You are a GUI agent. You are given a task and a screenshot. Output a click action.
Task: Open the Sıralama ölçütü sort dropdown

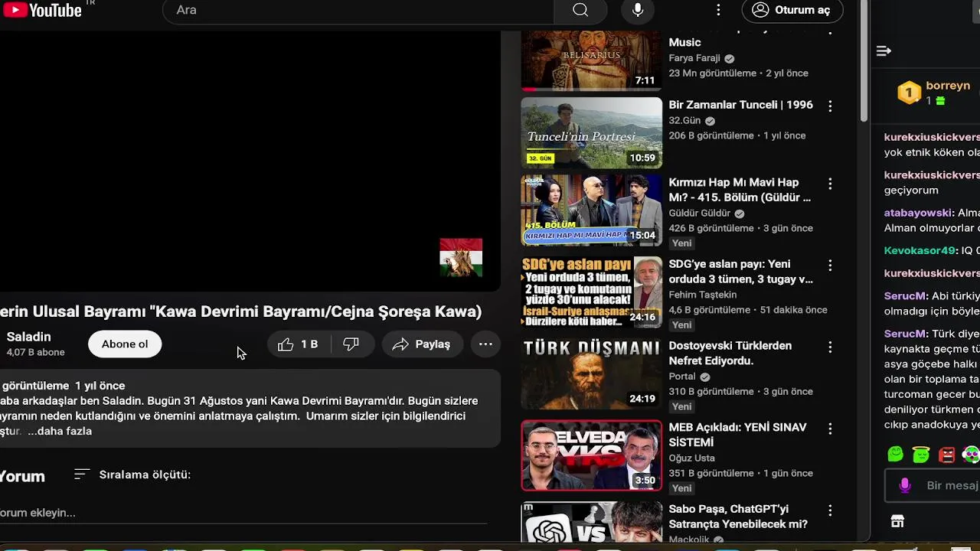pyautogui.click(x=132, y=474)
